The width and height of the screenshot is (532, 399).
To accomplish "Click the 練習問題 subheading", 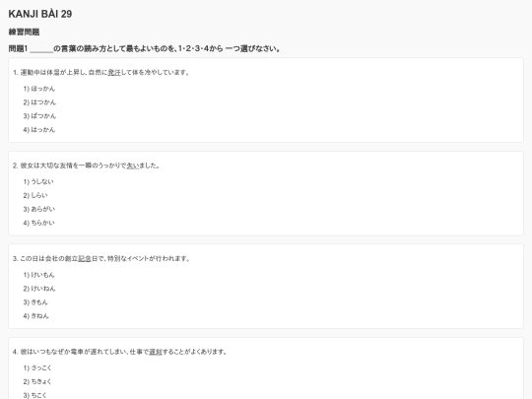I will coord(24,32).
